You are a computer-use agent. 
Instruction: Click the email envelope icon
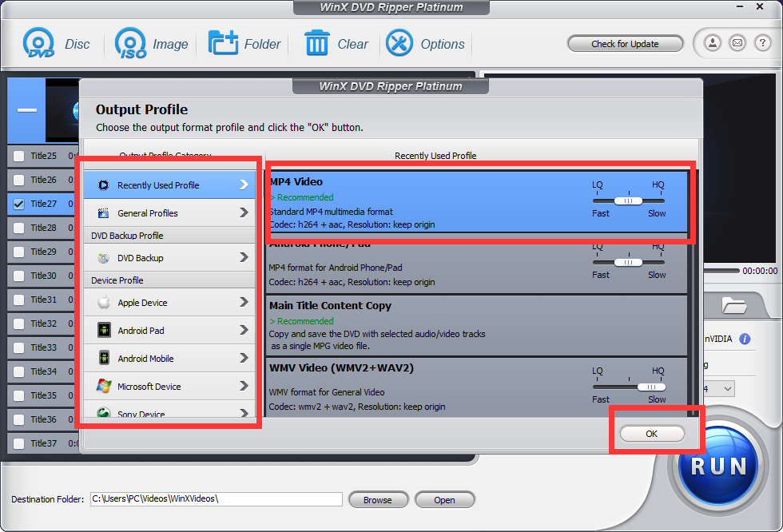pos(737,43)
